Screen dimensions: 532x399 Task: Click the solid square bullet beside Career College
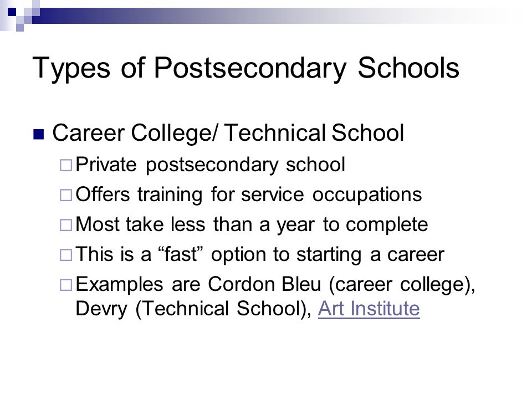[38, 134]
